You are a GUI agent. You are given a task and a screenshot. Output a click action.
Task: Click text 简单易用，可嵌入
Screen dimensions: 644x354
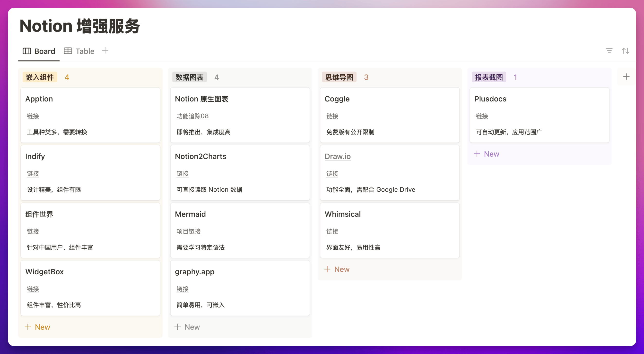[200, 305]
